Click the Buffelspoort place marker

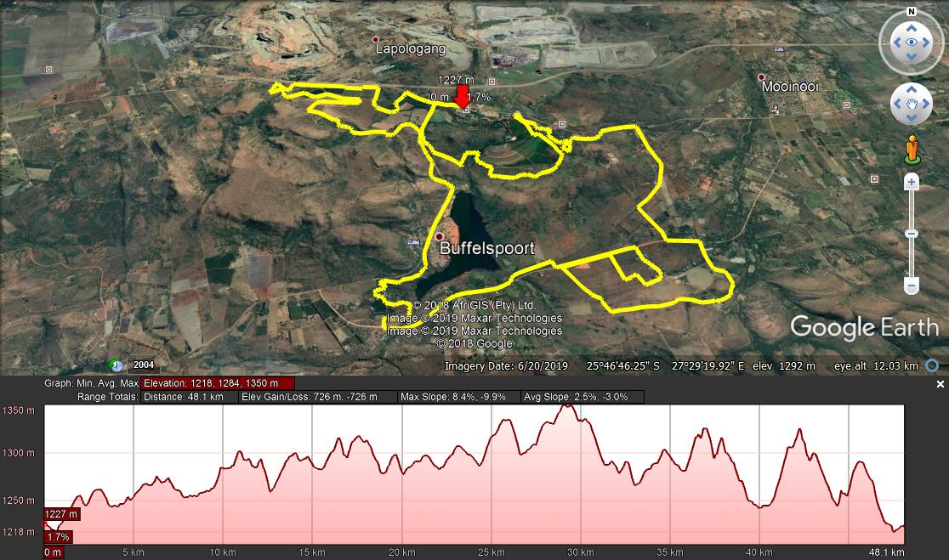[x=440, y=236]
